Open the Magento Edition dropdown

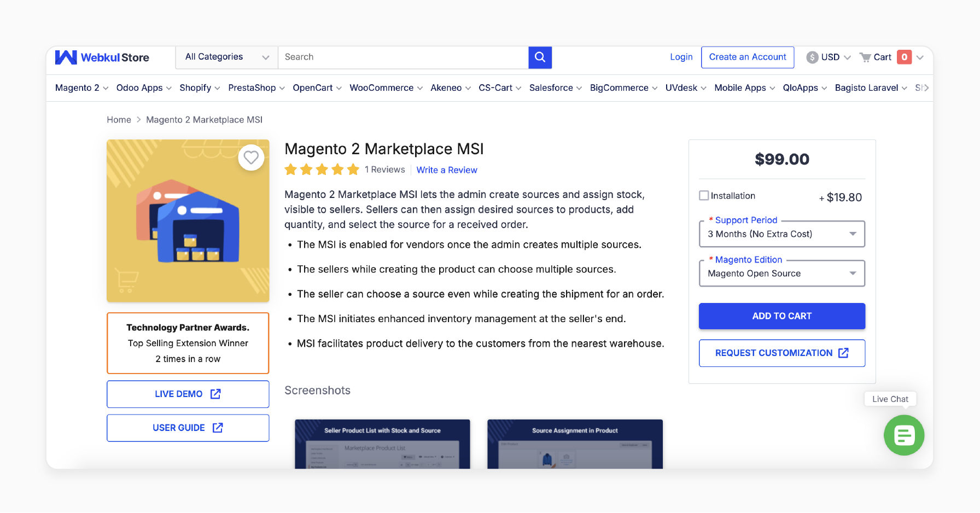(x=781, y=273)
